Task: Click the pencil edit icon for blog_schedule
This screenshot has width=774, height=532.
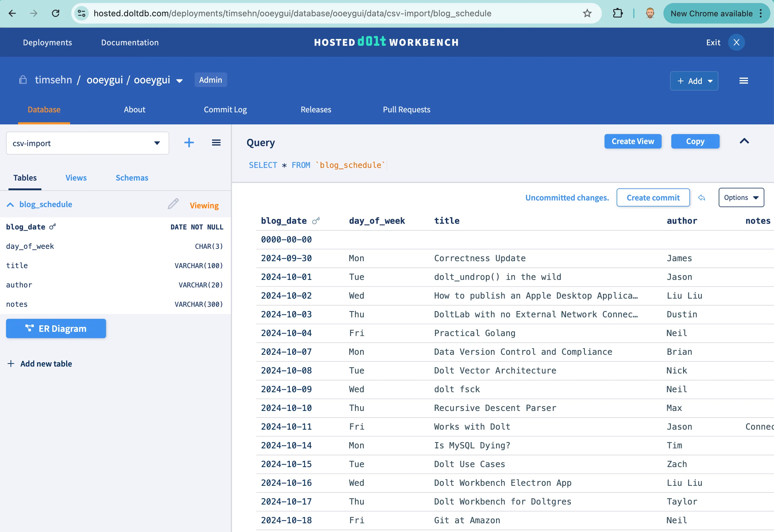Action: click(173, 204)
